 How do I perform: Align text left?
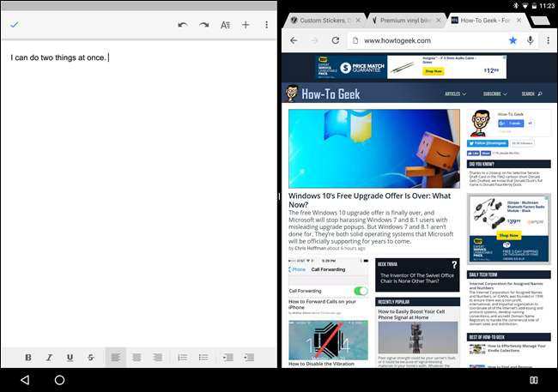tap(116, 358)
